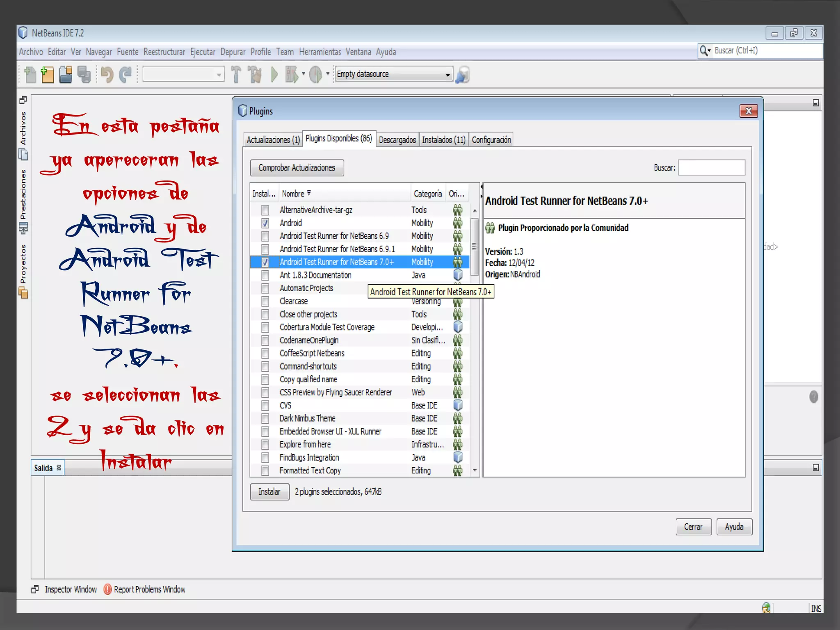840x630 pixels.
Task: Click the search magnifier icon in quick search
Action: pyautogui.click(x=703, y=51)
